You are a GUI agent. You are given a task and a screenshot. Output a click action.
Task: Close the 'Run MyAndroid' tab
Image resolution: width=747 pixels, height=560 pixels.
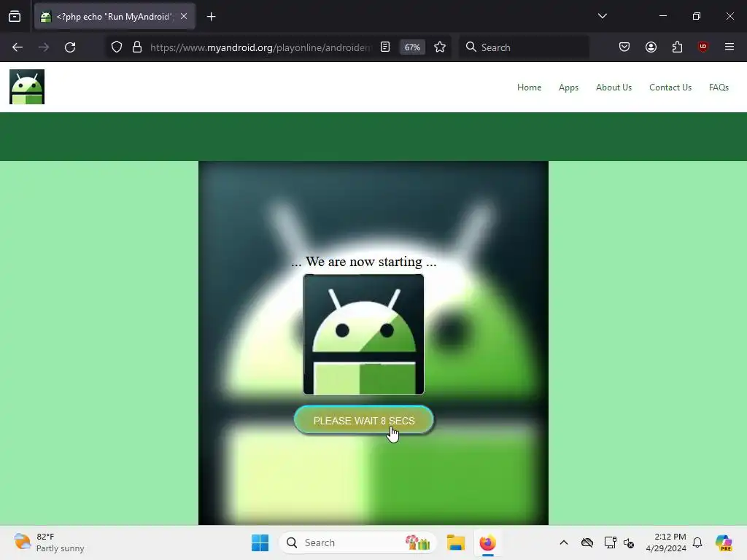184,16
